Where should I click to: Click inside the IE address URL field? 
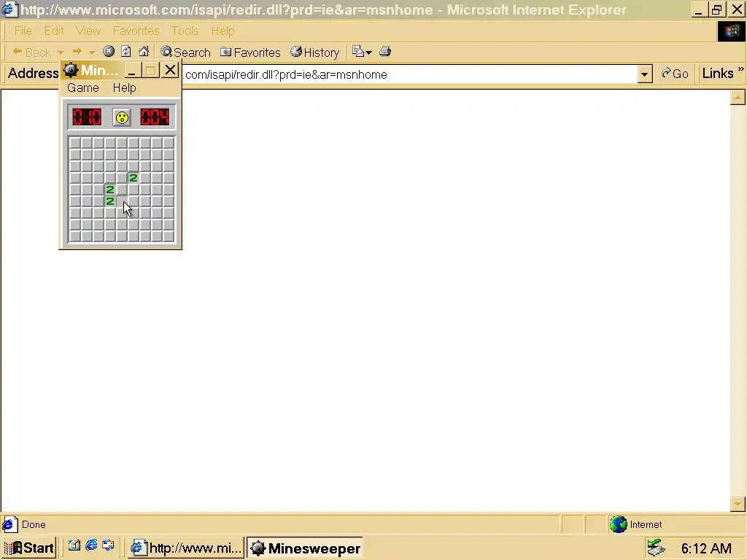[409, 75]
